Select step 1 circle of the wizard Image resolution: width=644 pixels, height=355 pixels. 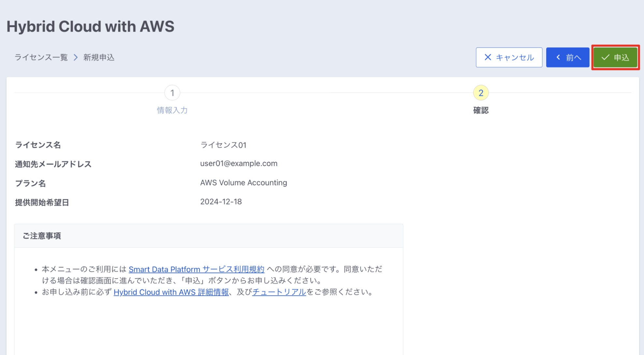(x=172, y=93)
